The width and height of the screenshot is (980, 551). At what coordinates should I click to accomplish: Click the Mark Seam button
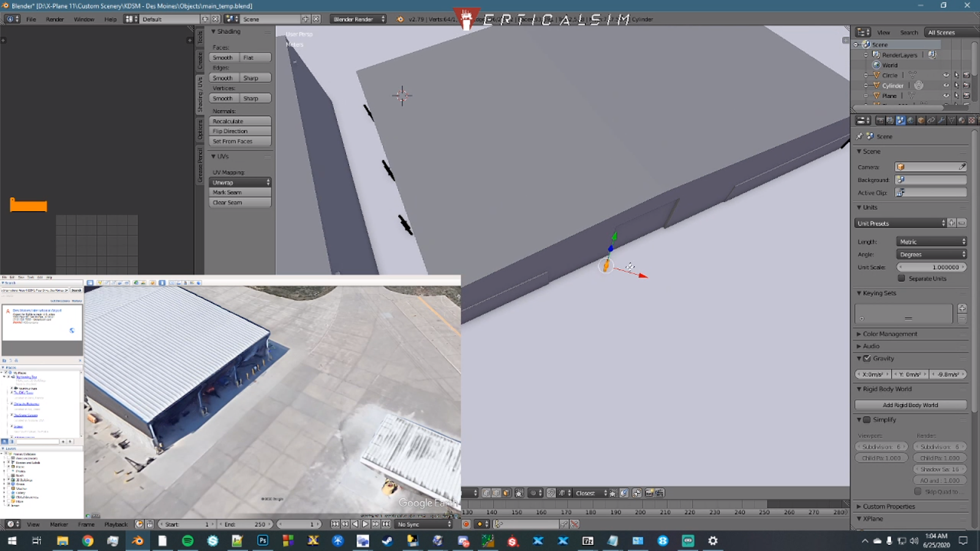click(x=240, y=192)
